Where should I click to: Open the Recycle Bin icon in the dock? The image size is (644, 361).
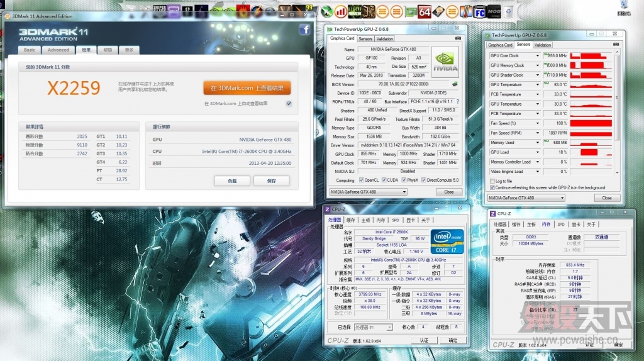pos(508,12)
